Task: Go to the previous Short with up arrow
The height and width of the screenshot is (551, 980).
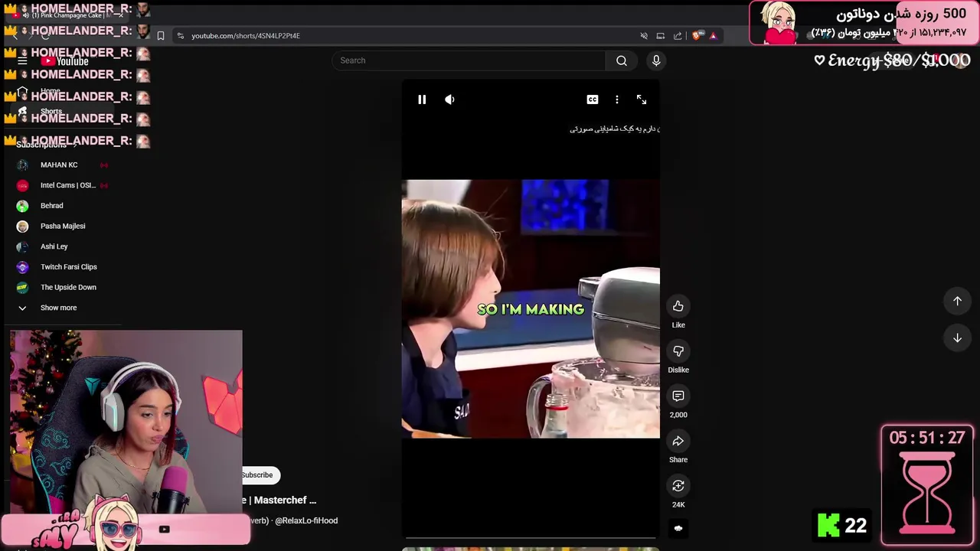Action: (957, 301)
